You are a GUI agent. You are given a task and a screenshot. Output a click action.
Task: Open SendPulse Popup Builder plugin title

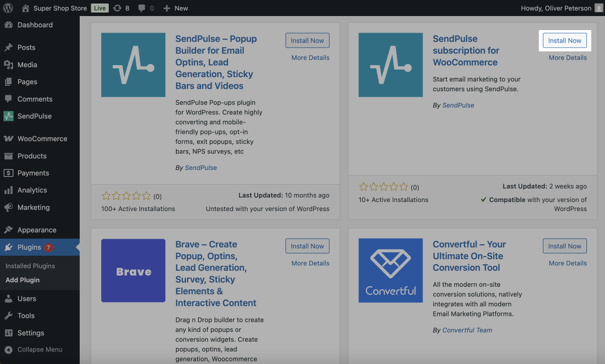[216, 62]
